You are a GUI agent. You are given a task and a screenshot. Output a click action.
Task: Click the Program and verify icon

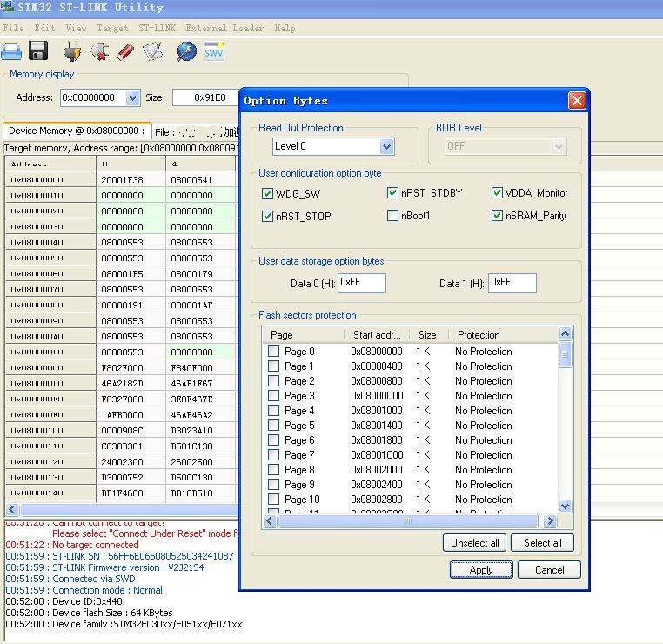click(152, 51)
